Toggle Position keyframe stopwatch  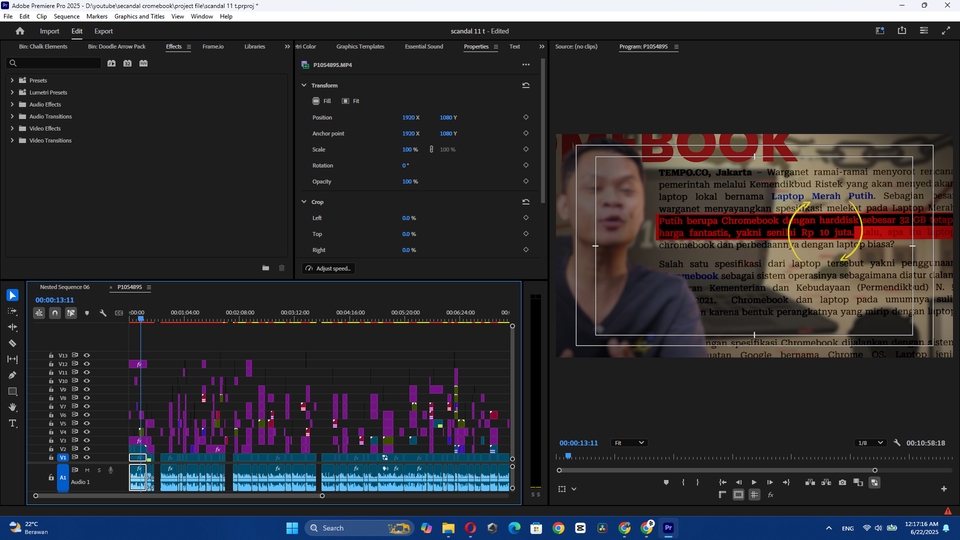click(x=526, y=117)
